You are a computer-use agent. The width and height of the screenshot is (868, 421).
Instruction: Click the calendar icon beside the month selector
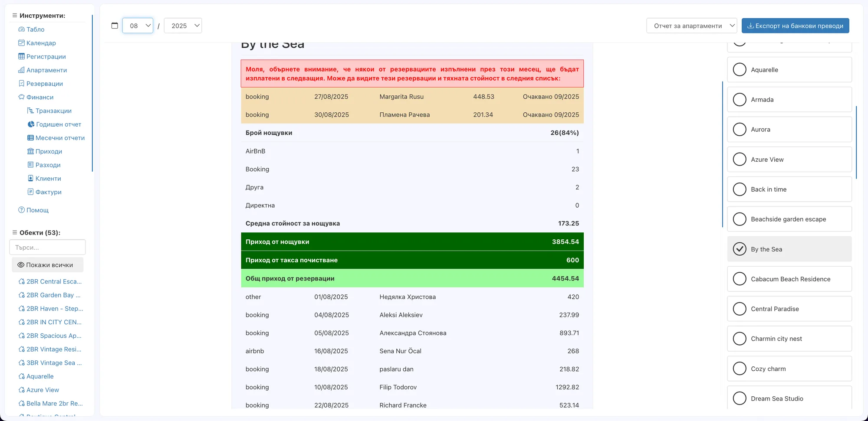pyautogui.click(x=115, y=26)
